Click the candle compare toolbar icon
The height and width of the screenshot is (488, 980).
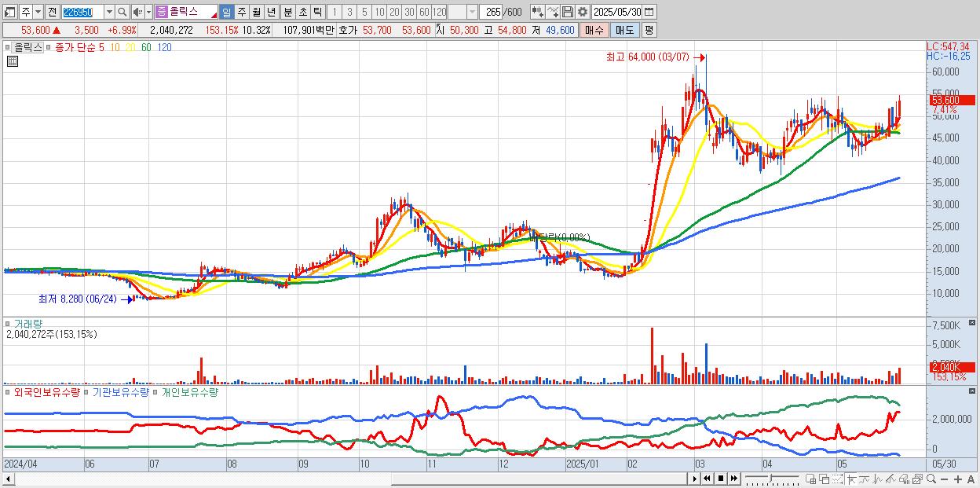pyautogui.click(x=538, y=12)
